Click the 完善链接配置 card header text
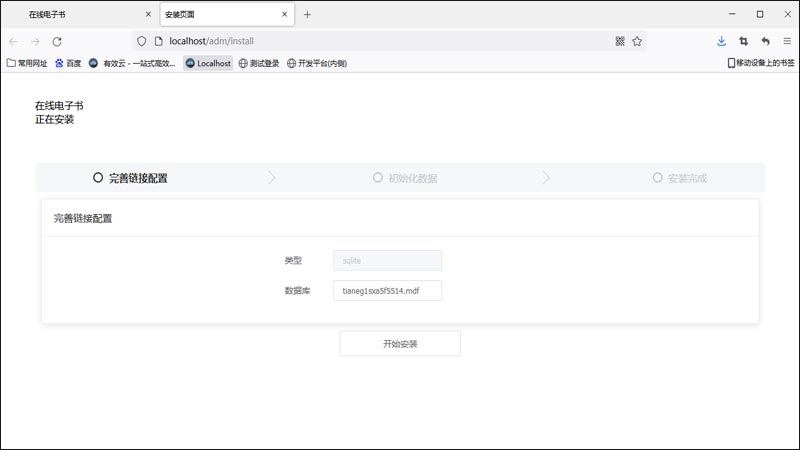 coord(83,218)
